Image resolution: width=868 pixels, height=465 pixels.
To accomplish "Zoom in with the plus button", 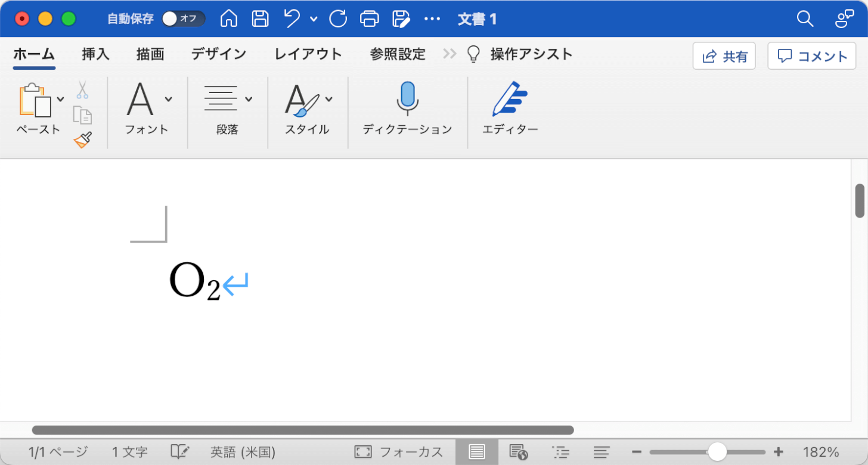I will (x=778, y=452).
